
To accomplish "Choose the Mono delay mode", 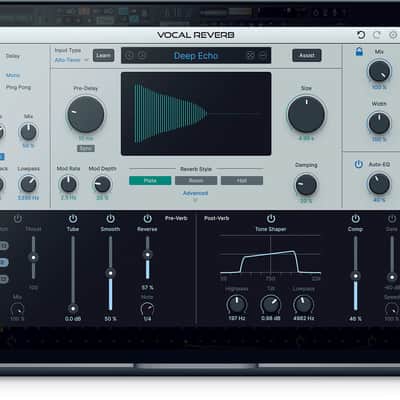I will [x=13, y=75].
